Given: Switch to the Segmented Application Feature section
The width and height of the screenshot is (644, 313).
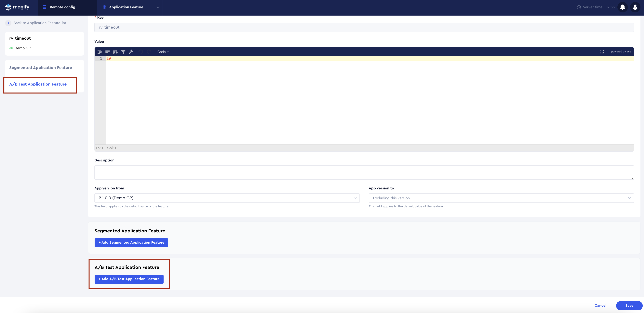Looking at the screenshot, I should point(41,67).
